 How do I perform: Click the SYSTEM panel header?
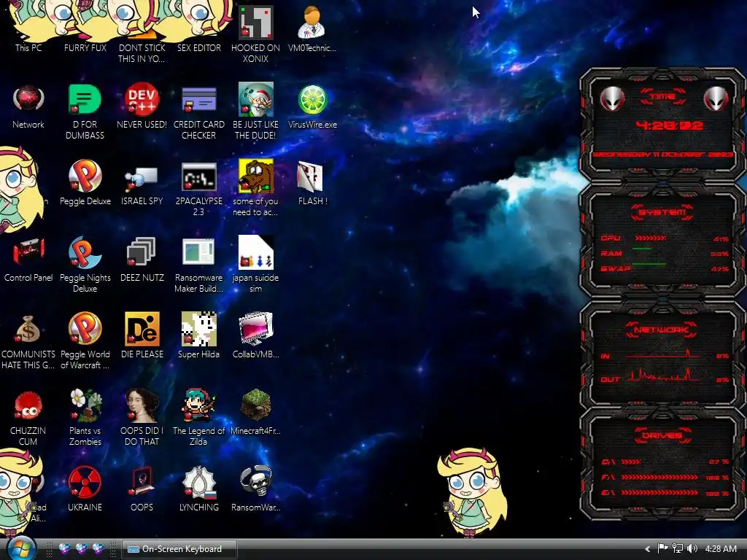click(662, 212)
